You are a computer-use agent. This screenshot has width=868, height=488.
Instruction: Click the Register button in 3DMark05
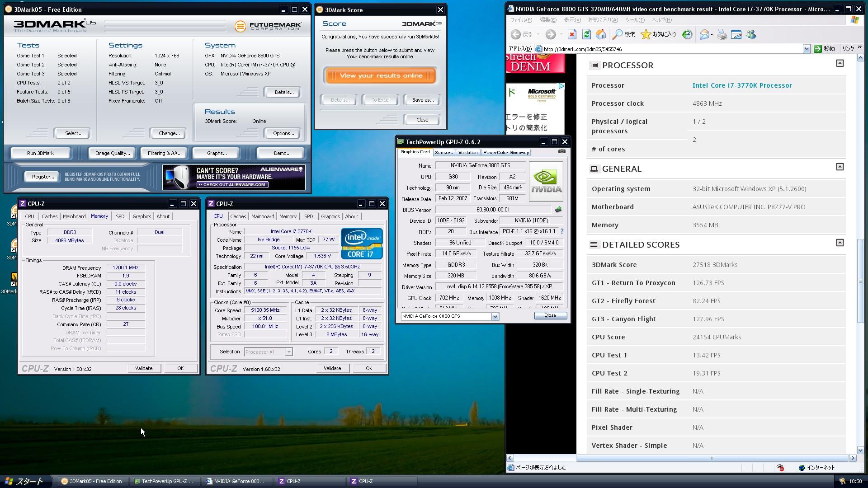click(x=43, y=177)
